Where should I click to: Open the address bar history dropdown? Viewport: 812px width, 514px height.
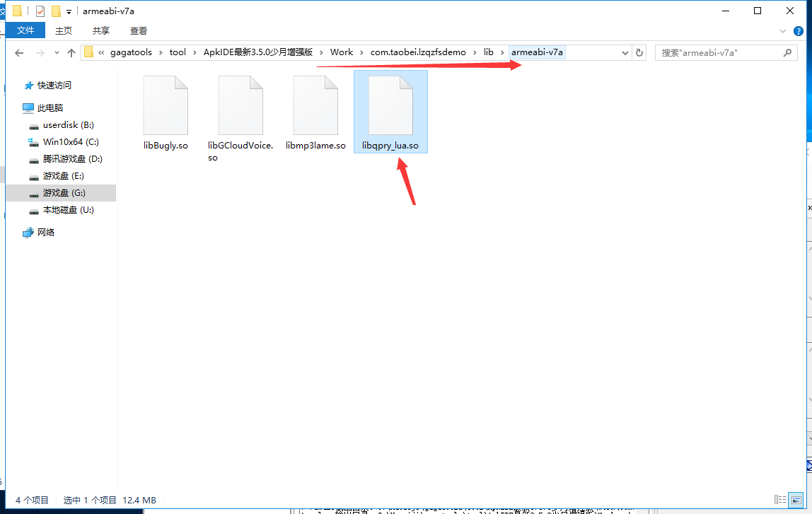(x=625, y=52)
